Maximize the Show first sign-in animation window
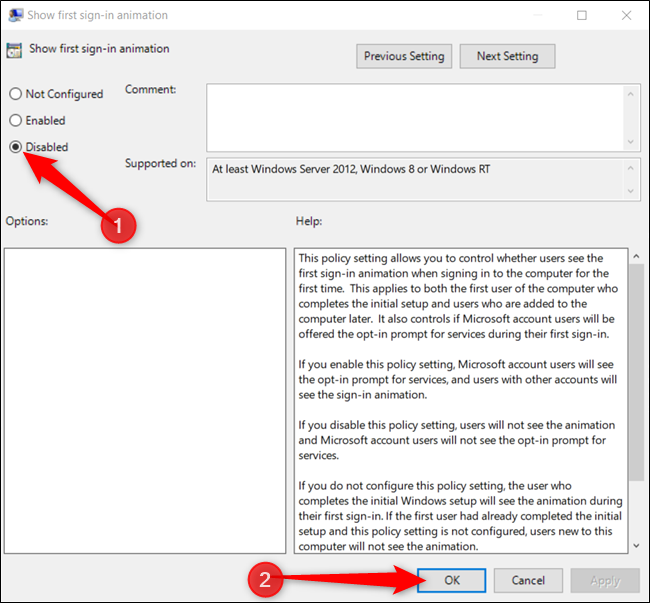This screenshot has width=650, height=603. coord(582,15)
